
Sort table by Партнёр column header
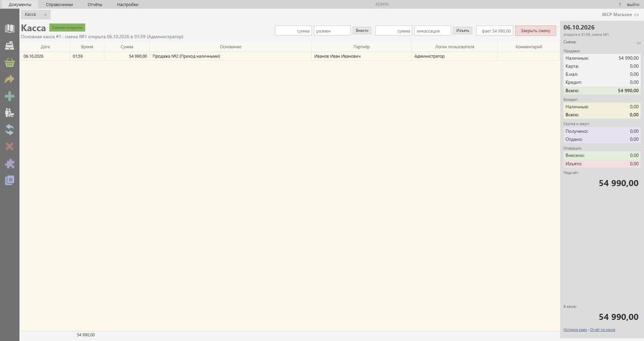[x=362, y=47]
